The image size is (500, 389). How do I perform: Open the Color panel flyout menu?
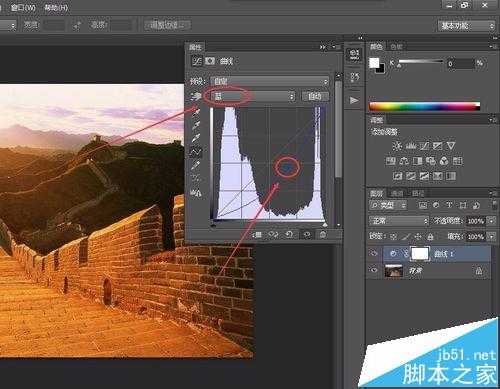[494, 47]
